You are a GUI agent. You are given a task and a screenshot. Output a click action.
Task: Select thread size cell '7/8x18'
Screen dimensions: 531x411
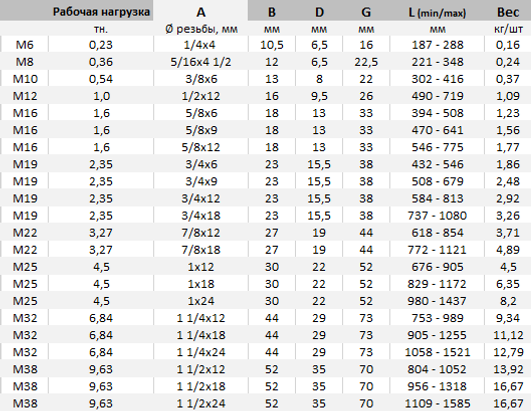(201, 250)
